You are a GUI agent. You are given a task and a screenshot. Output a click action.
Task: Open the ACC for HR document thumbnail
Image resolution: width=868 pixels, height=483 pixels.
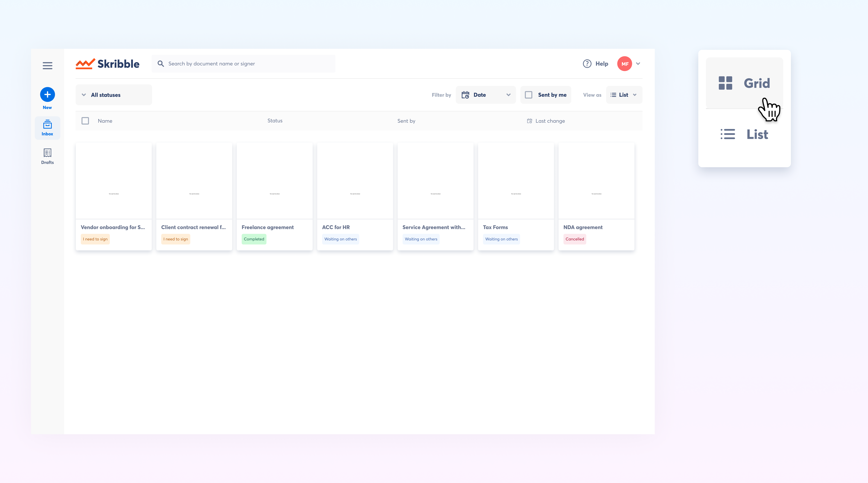(x=355, y=181)
